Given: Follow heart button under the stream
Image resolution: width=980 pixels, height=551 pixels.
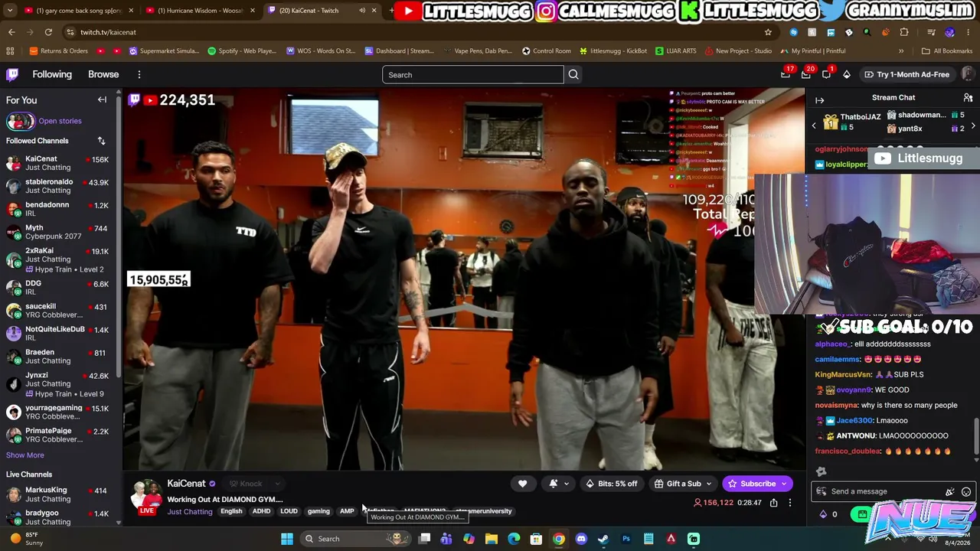Looking at the screenshot, I should pyautogui.click(x=522, y=484).
